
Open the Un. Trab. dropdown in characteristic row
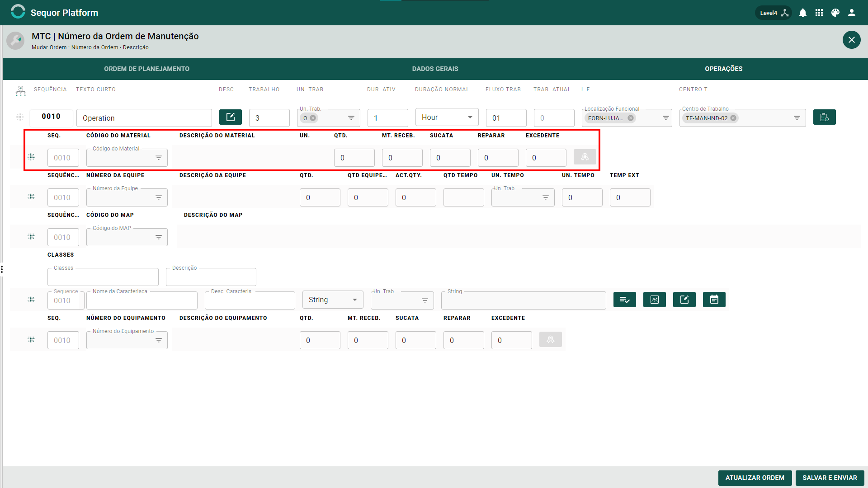(425, 300)
